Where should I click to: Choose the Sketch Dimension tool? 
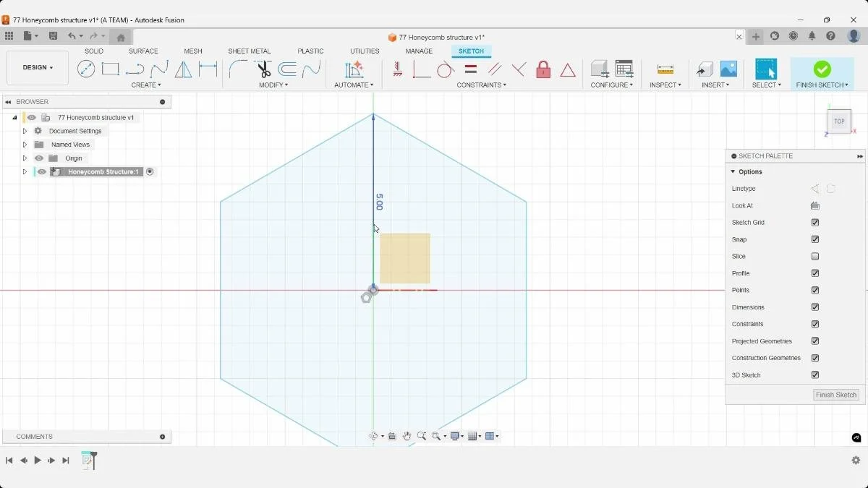(208, 69)
